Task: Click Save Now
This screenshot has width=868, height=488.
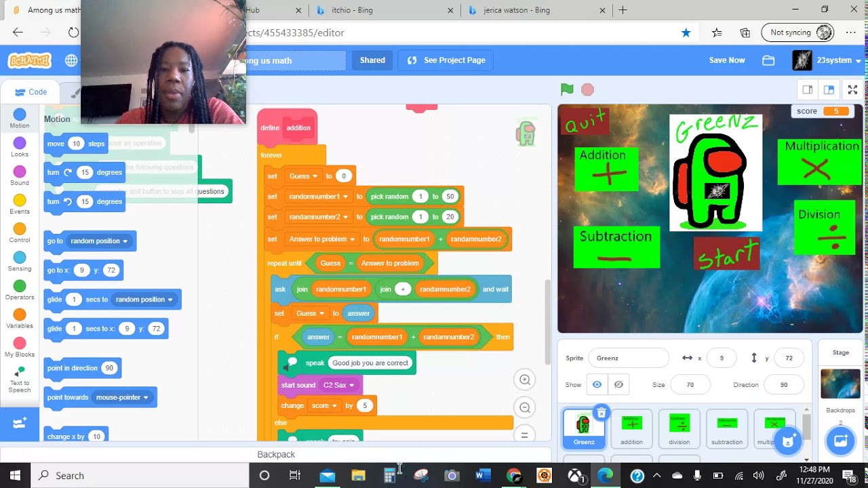Action: click(727, 60)
